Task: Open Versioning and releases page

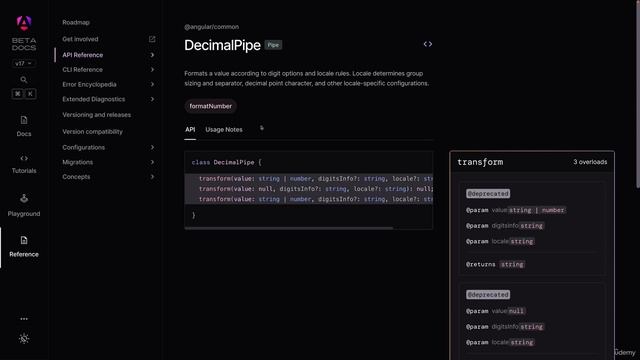Action: tap(97, 115)
